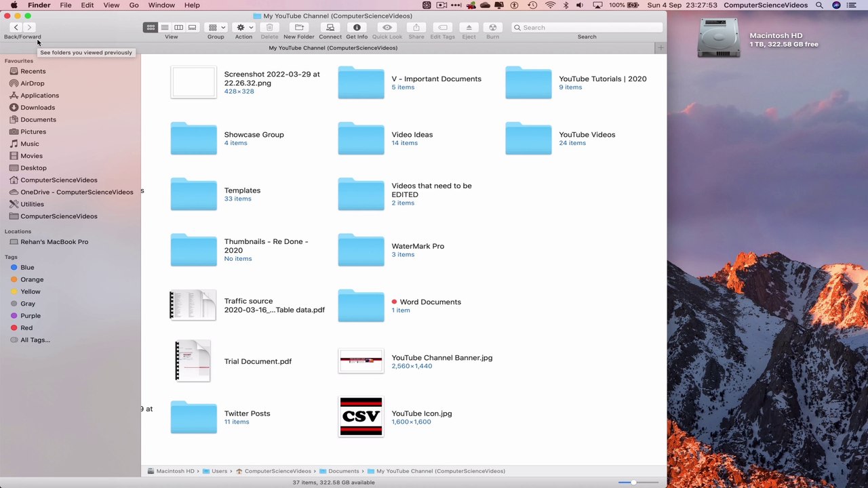This screenshot has width=868, height=488.
Task: Focus the Finder Search field
Action: 587,27
